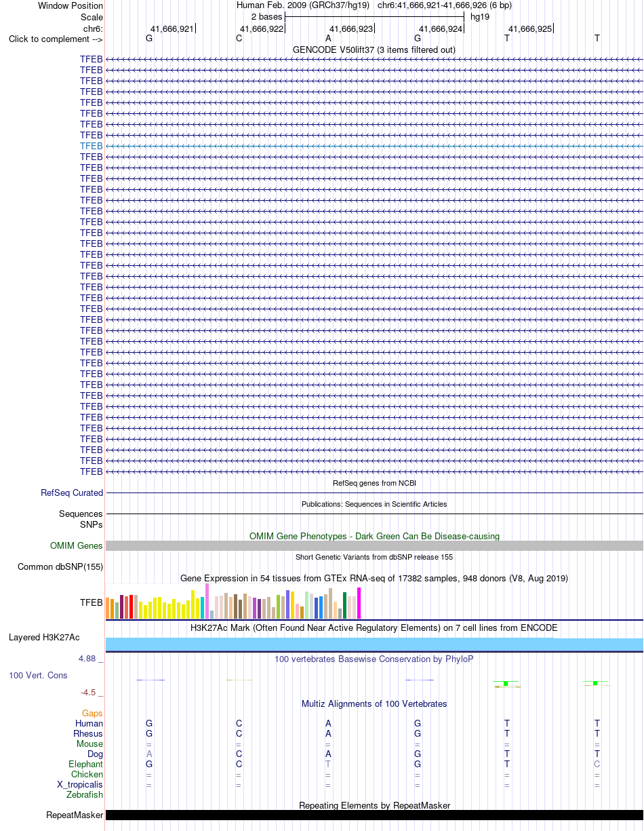This screenshot has height=831, width=644.
Task: Click the -4.5 PhyloP lower scale value
Action: tap(92, 692)
